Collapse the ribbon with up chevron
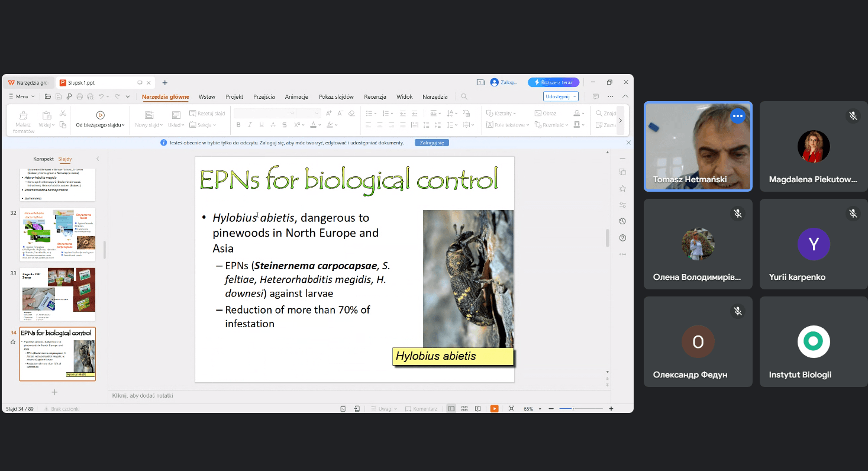Screen dimensions: 868x471 625,96
